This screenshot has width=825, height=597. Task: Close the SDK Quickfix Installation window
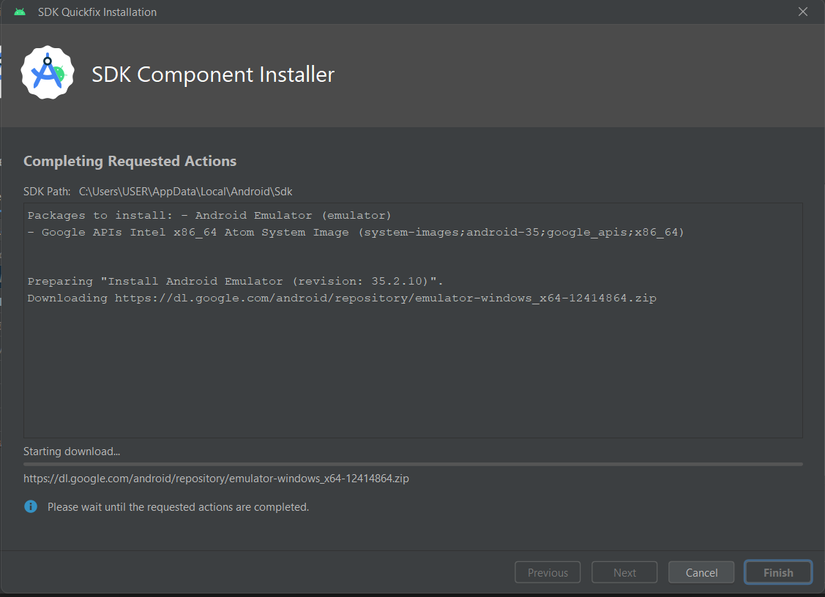(803, 12)
